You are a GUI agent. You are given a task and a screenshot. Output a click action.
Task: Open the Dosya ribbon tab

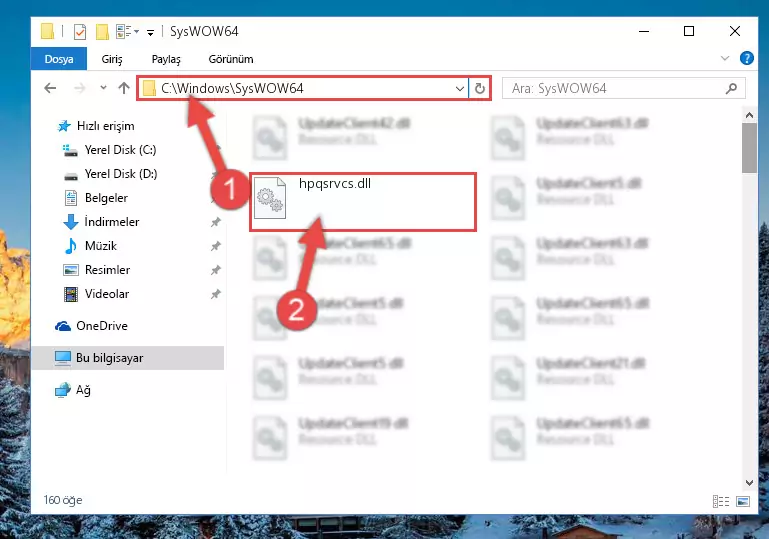point(59,59)
